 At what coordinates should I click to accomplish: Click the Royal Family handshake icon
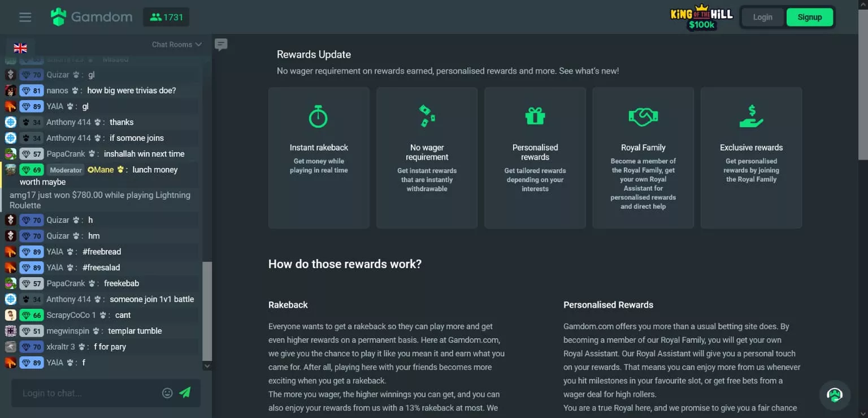(643, 117)
